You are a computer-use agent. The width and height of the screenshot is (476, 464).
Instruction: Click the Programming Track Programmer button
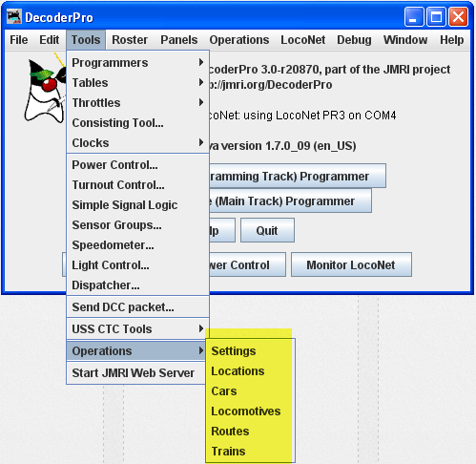click(x=298, y=176)
